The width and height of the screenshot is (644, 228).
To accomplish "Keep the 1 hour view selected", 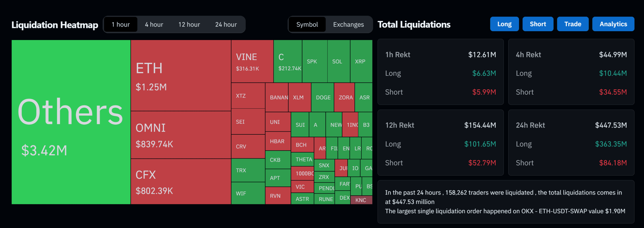I will click(121, 24).
